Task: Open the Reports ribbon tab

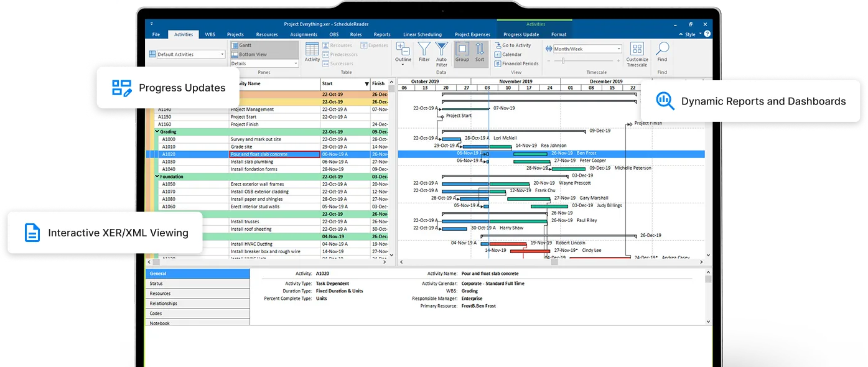Action: 382,34
